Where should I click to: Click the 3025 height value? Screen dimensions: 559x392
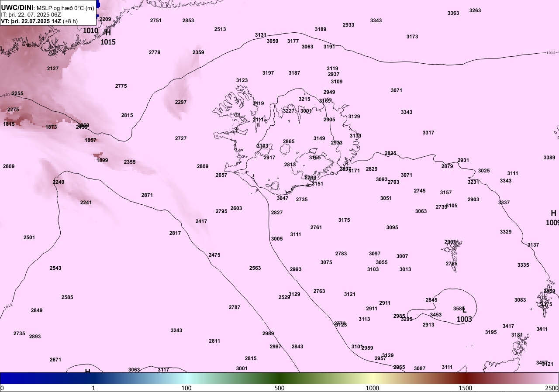click(484, 171)
